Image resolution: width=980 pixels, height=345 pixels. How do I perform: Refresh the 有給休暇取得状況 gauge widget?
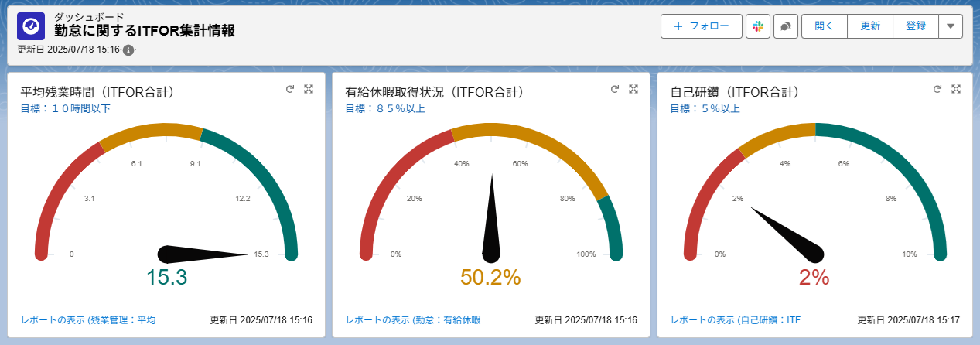615,89
